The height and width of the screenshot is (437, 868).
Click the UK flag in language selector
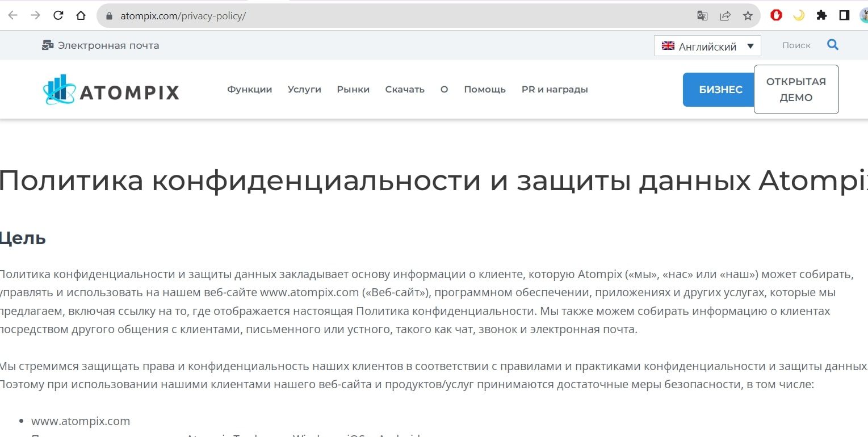(x=668, y=46)
